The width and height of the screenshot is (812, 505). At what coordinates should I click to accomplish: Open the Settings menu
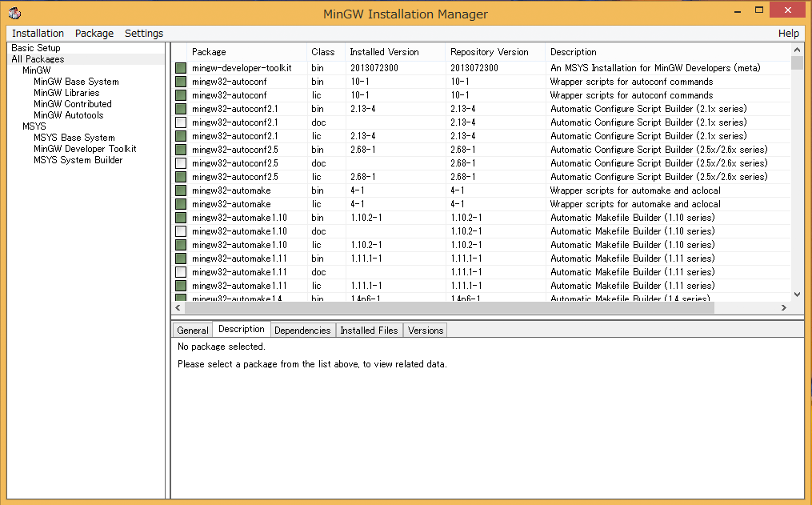point(144,33)
